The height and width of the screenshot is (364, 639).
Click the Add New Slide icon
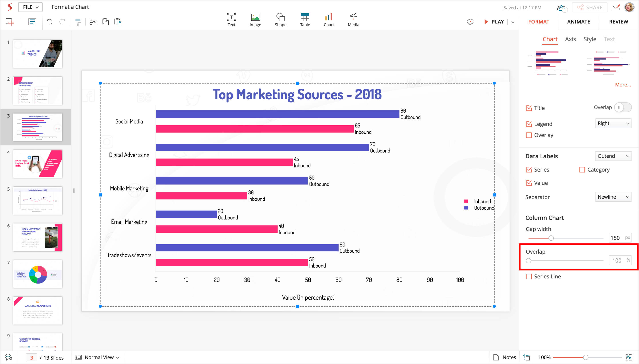tap(10, 22)
